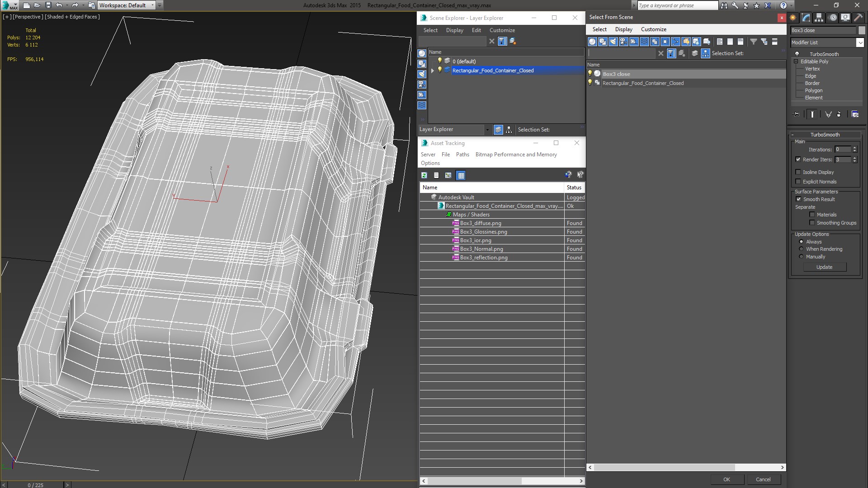Collapse the Editable Poly stack entry
The width and height of the screenshot is (868, 488).
[x=796, y=61]
